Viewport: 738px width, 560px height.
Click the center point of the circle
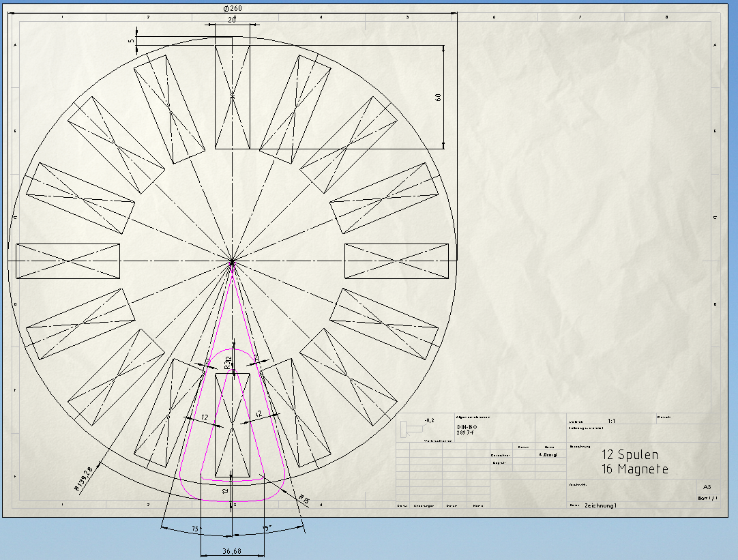[233, 261]
